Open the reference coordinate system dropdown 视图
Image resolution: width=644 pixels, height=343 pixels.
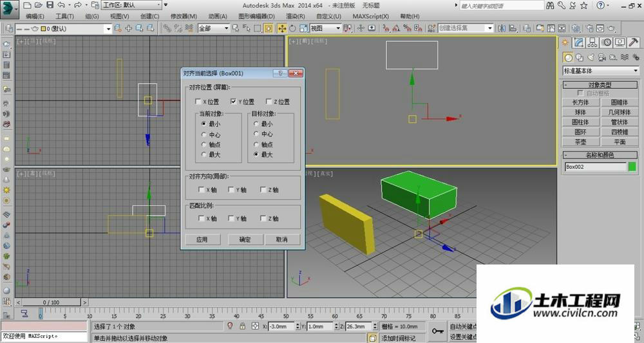[326, 28]
